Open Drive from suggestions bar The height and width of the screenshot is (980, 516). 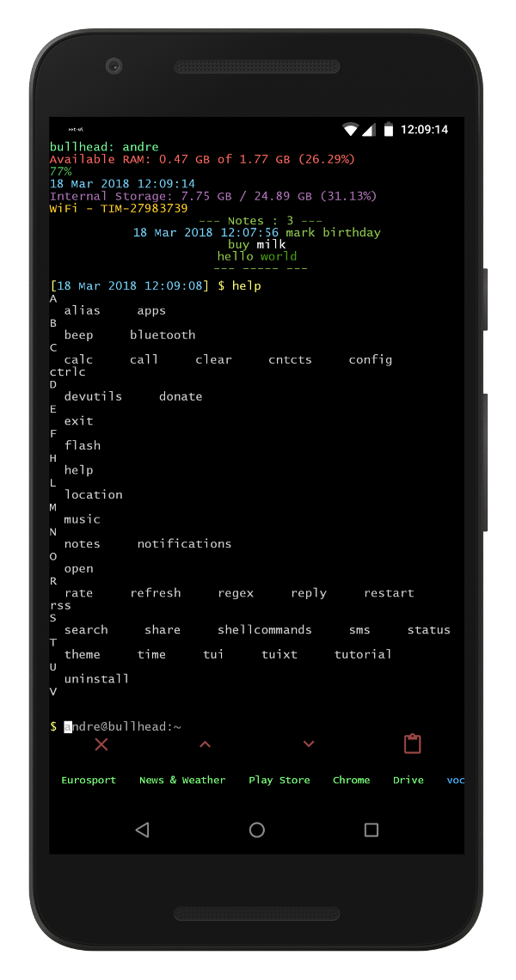click(408, 780)
